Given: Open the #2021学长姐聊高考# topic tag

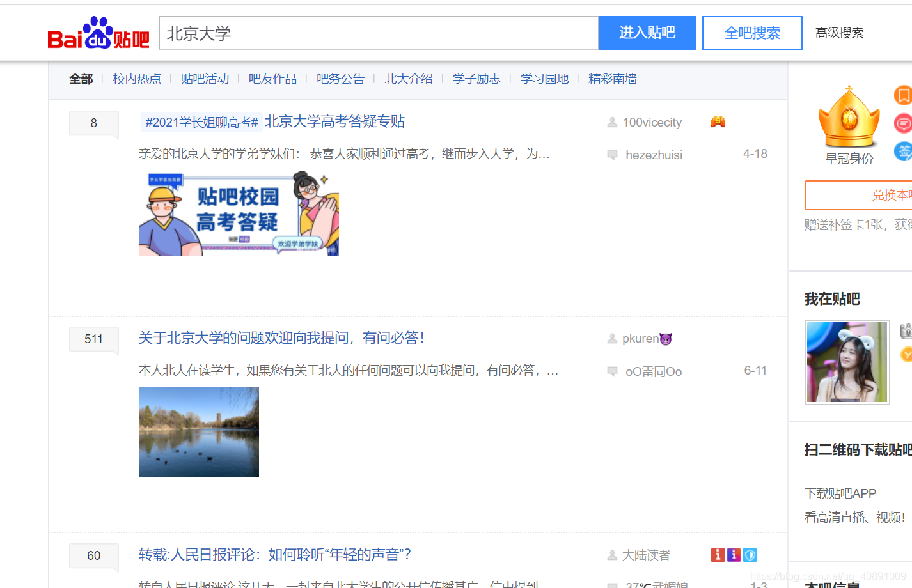Looking at the screenshot, I should click(201, 122).
